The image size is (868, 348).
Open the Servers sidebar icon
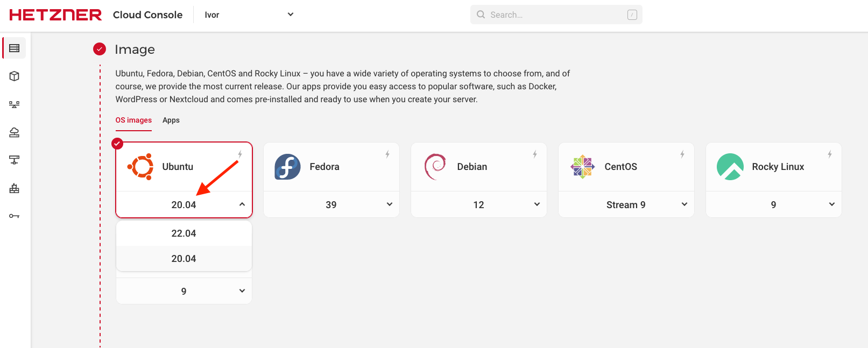15,48
